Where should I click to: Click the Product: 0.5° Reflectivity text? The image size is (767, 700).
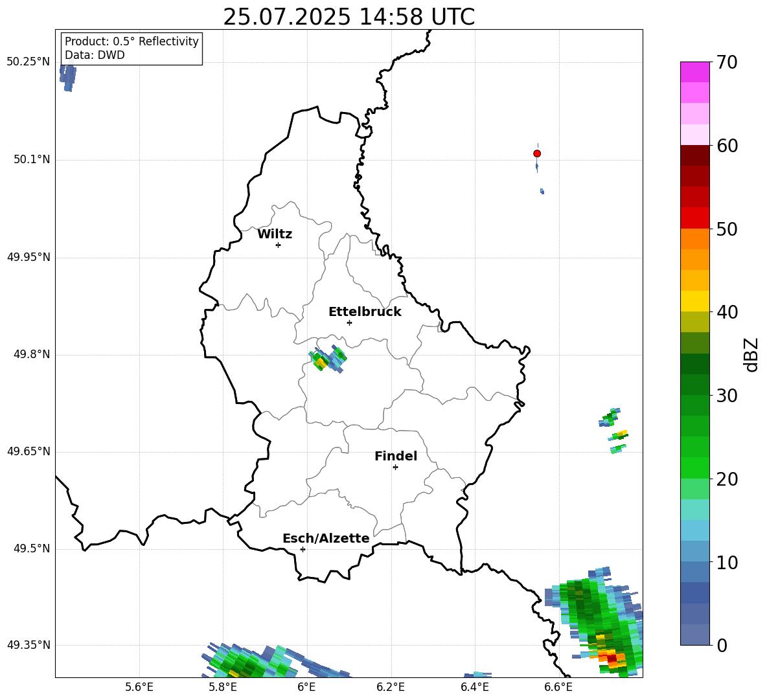[132, 41]
